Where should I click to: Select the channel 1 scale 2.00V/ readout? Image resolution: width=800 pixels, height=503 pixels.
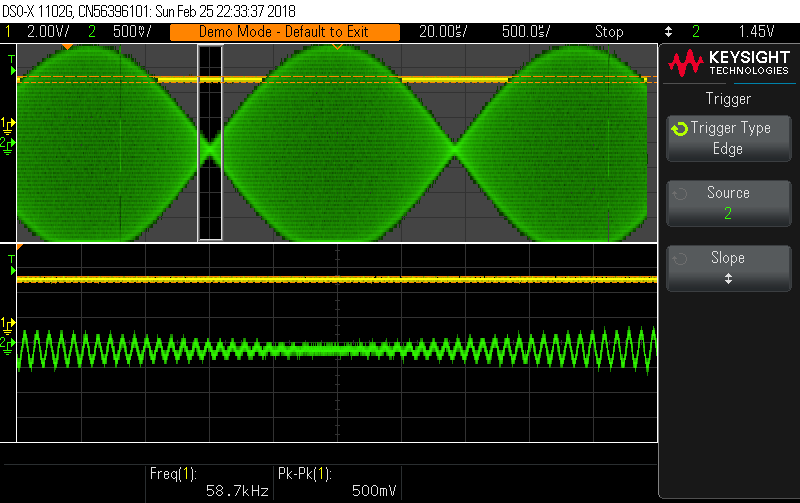point(48,32)
